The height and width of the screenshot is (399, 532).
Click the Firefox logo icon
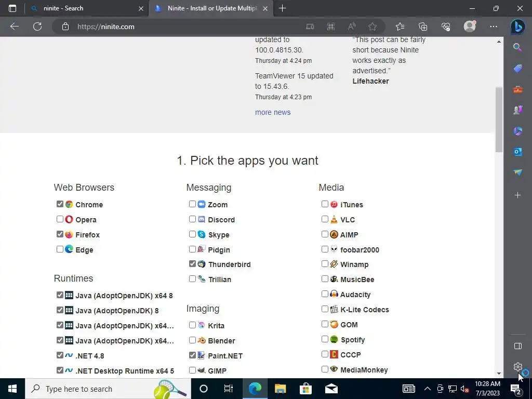[x=69, y=234]
